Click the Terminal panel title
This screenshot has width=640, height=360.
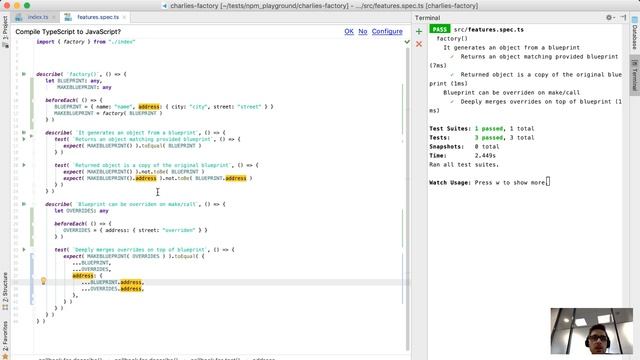[x=427, y=18]
